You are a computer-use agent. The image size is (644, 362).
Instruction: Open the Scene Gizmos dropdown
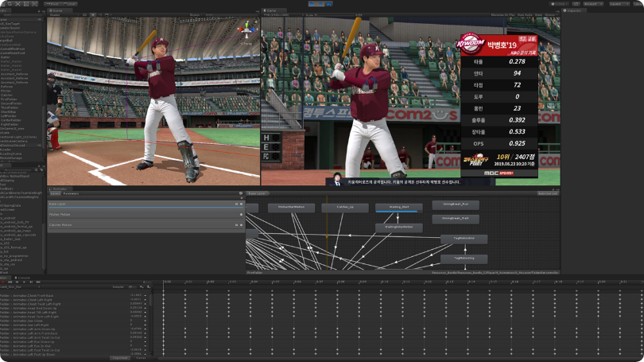pyautogui.click(x=196, y=15)
